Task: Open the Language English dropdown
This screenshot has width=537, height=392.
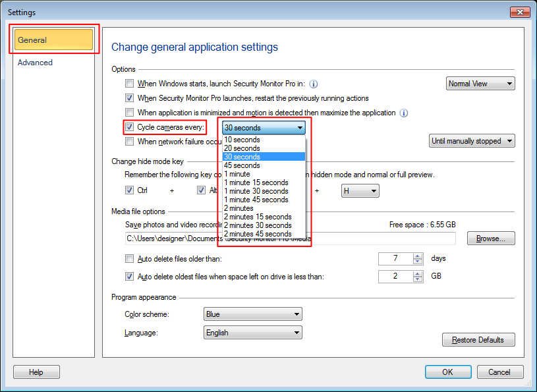Action: pos(253,333)
